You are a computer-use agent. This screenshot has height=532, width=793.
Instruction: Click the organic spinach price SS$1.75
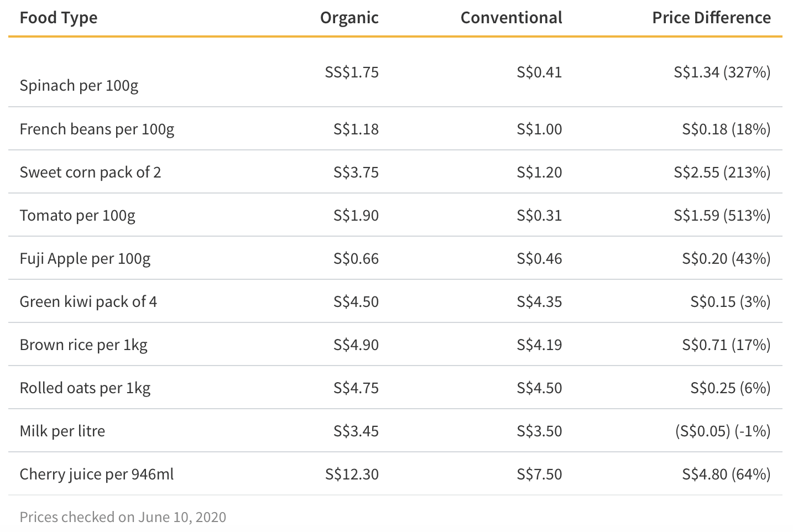tap(352, 72)
